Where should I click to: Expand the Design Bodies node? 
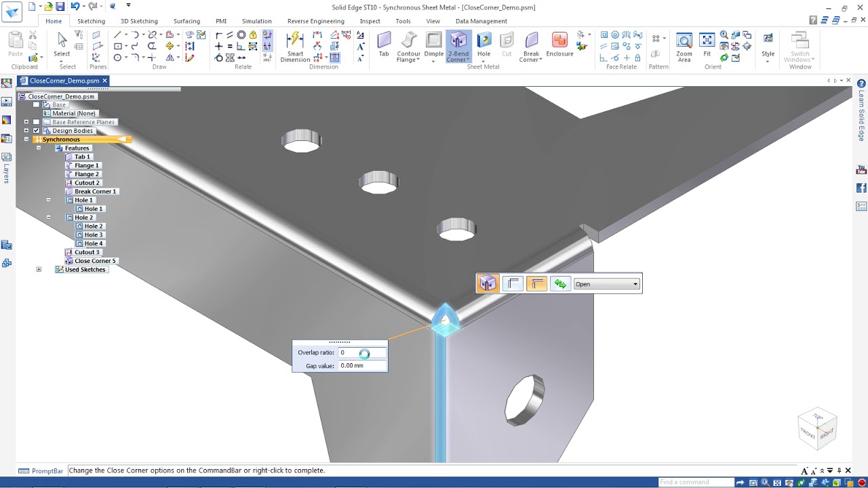(x=26, y=131)
